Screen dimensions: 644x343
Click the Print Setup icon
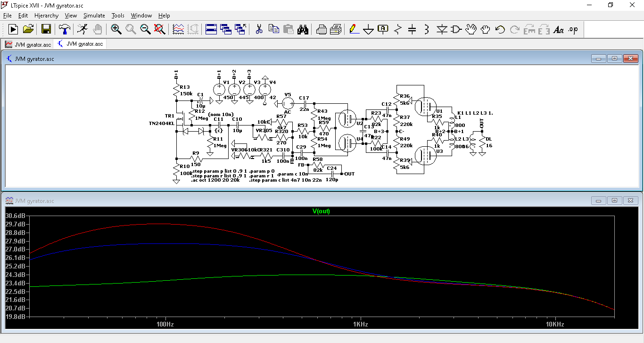[322, 29]
